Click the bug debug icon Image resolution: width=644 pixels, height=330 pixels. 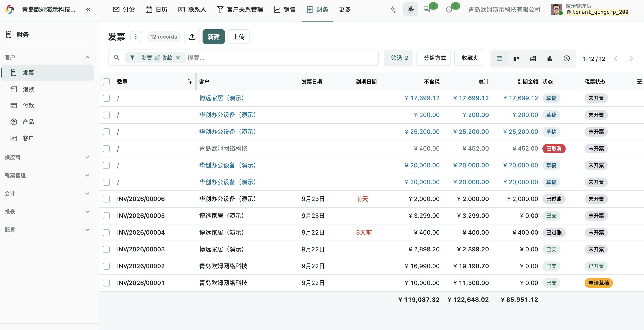[410, 9]
